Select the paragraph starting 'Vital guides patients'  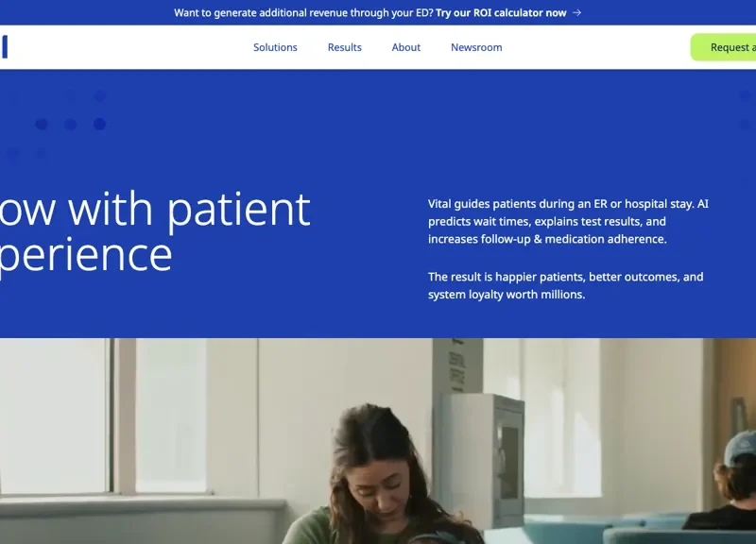pyautogui.click(x=568, y=221)
